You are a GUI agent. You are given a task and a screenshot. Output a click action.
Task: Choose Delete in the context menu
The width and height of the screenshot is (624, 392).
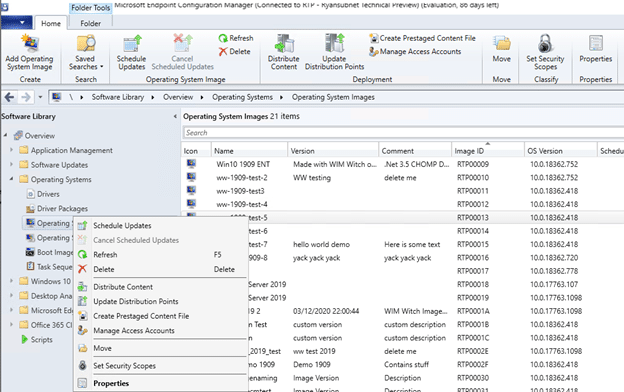pos(161,269)
